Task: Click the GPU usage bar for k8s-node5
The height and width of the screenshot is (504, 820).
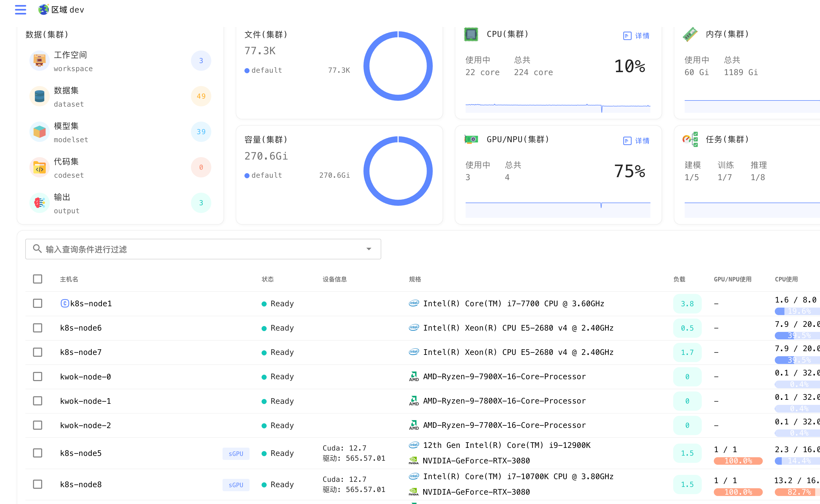Action: (x=738, y=461)
